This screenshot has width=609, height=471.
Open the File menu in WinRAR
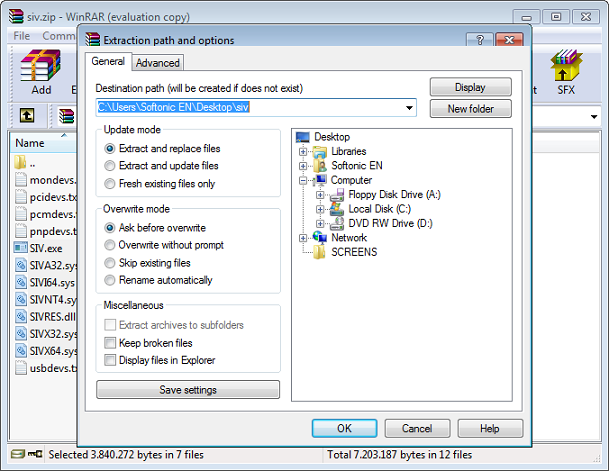[x=21, y=36]
